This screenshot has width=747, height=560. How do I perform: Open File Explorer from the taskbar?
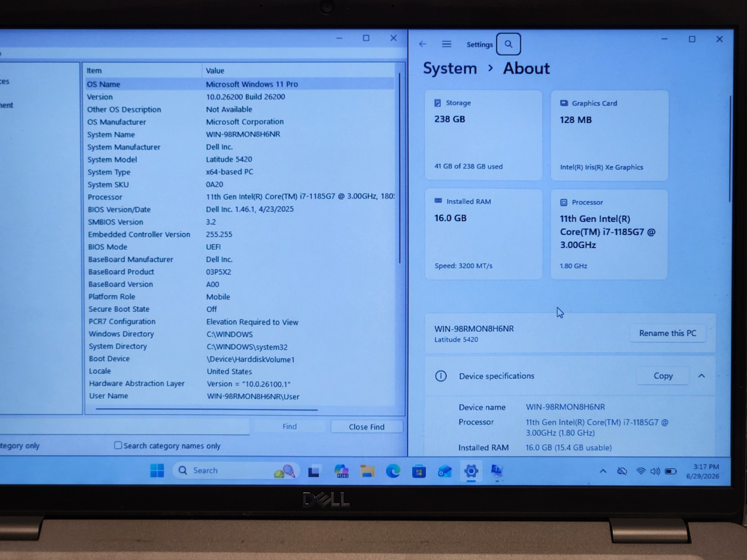[x=367, y=471]
